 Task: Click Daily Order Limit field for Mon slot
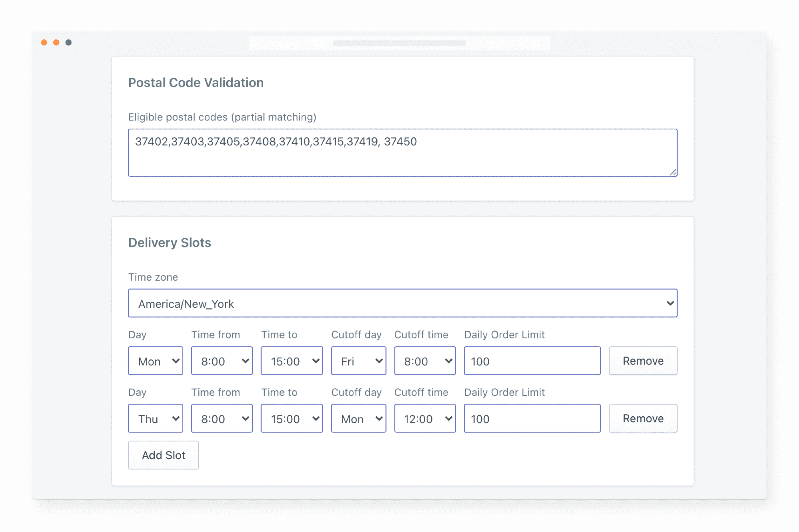pos(532,361)
